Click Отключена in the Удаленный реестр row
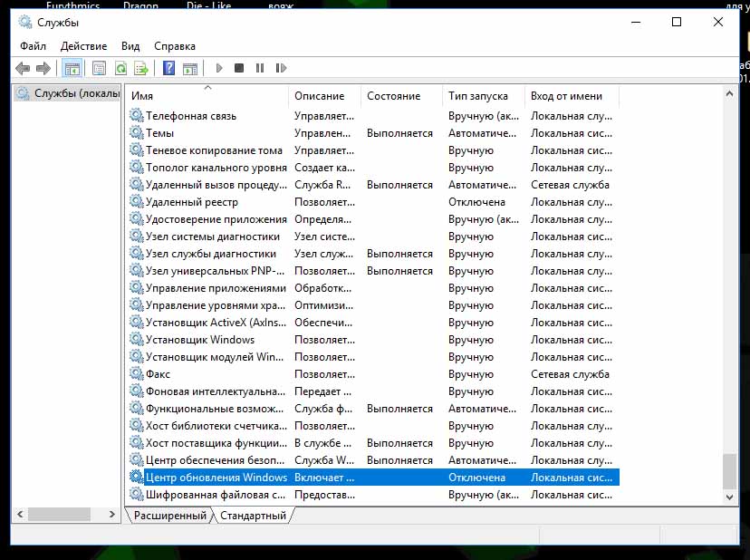 coord(476,202)
